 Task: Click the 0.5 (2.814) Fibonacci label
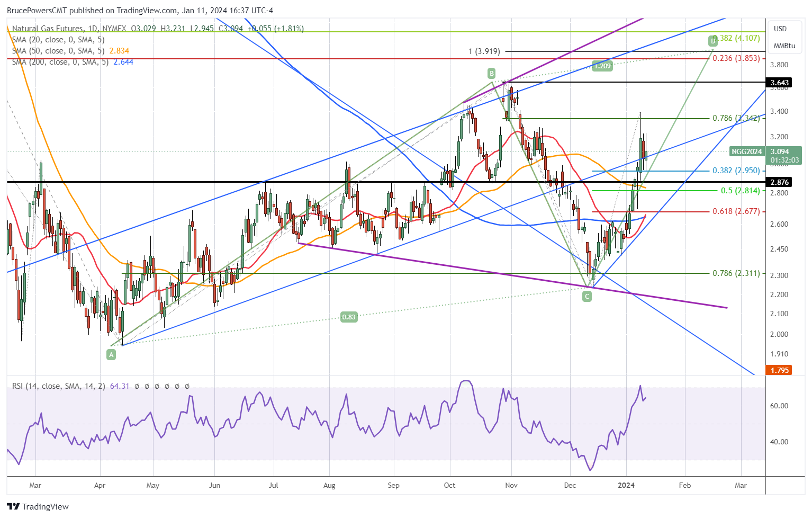pyautogui.click(x=741, y=191)
